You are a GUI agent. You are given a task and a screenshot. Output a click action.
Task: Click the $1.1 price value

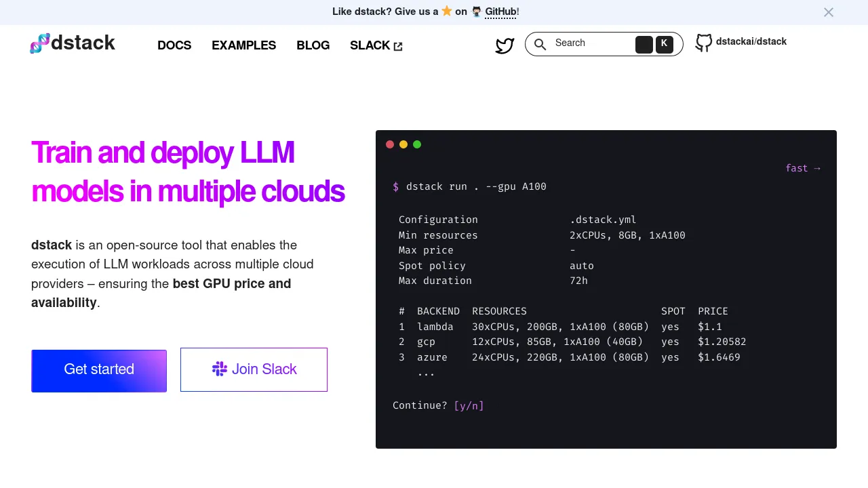[x=710, y=327]
